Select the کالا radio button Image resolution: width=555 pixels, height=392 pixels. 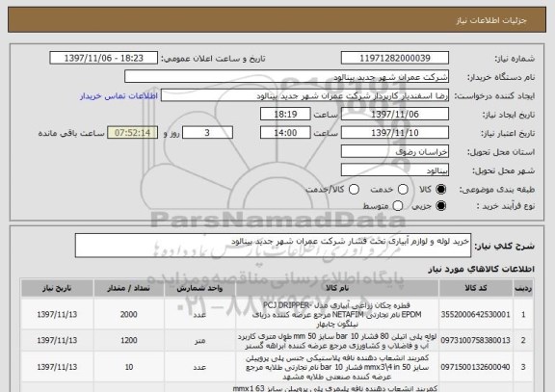pyautogui.click(x=440, y=190)
